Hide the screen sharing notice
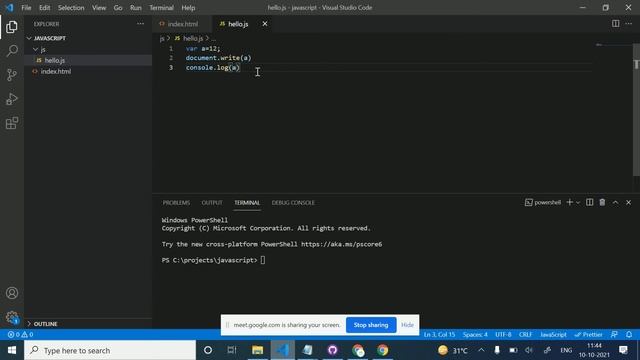640x360 pixels. click(407, 325)
